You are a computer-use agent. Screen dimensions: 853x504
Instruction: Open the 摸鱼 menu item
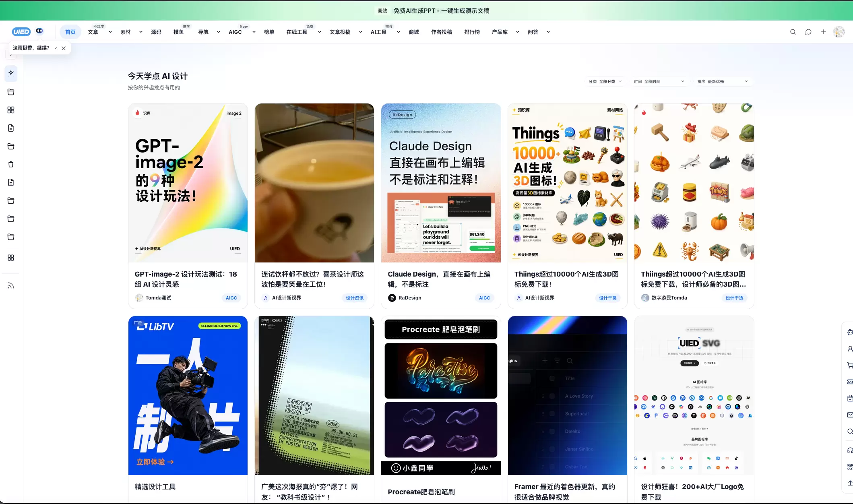[179, 32]
